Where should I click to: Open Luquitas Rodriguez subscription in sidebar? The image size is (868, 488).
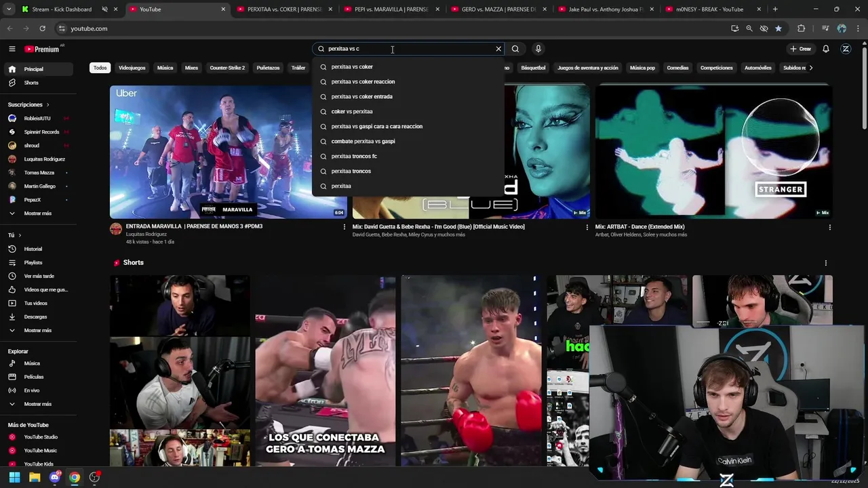[38, 159]
